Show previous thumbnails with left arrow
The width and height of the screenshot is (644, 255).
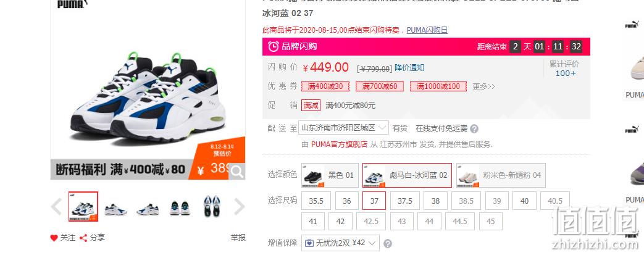(56, 207)
